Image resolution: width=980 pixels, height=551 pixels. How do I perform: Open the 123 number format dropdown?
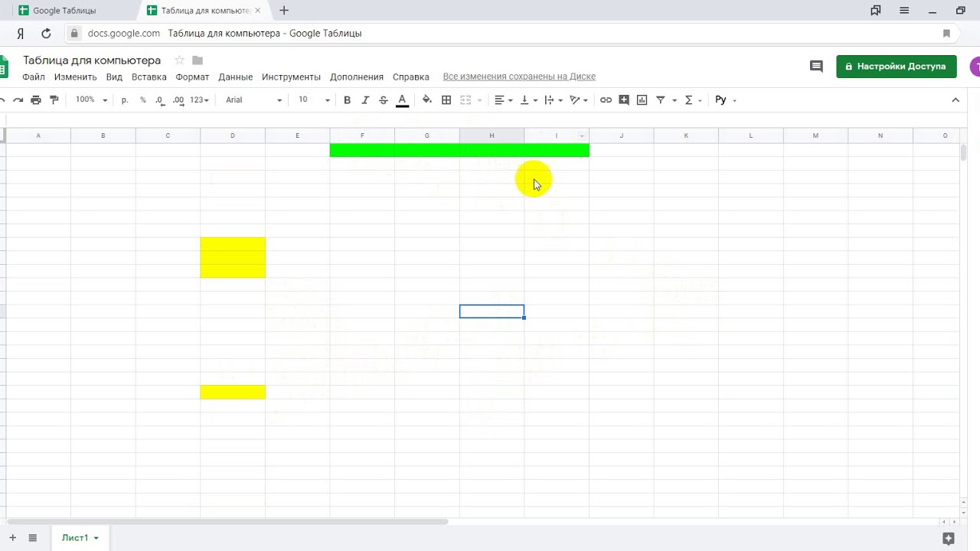tap(199, 100)
